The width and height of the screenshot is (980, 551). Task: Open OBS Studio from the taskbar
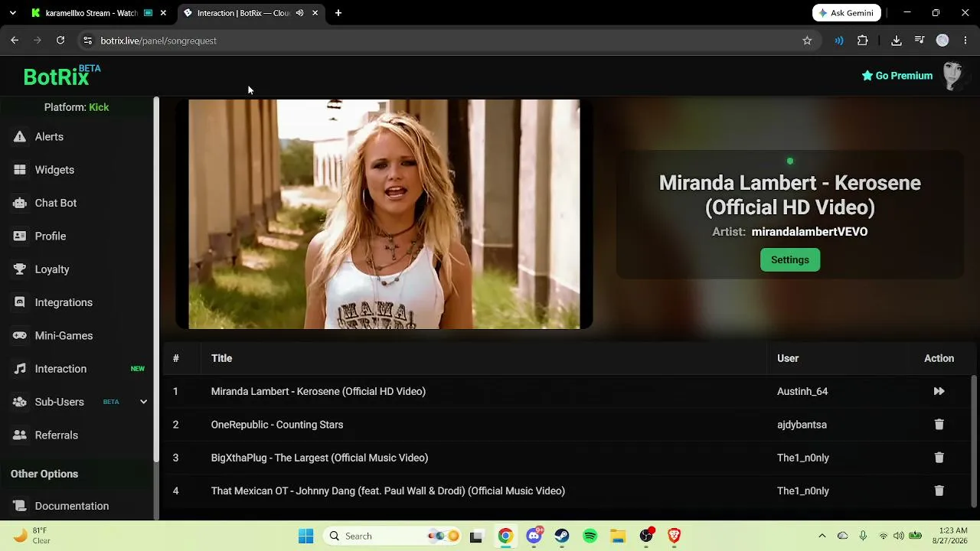tap(646, 536)
